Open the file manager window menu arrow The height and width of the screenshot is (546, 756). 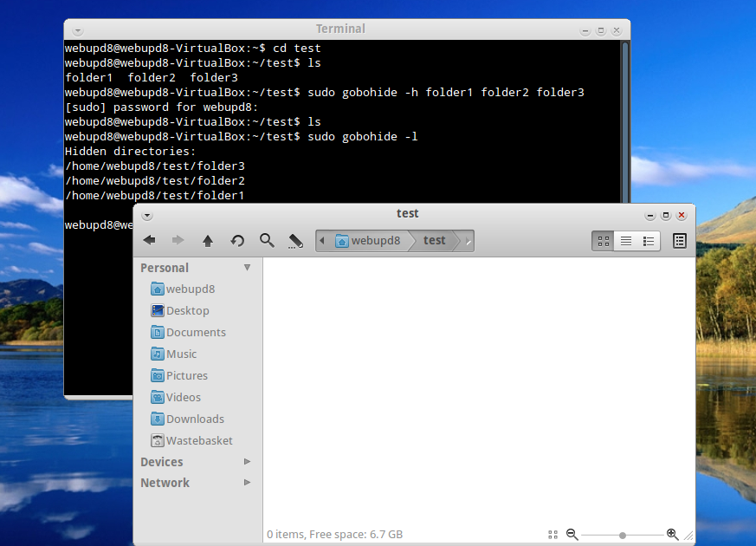147,215
